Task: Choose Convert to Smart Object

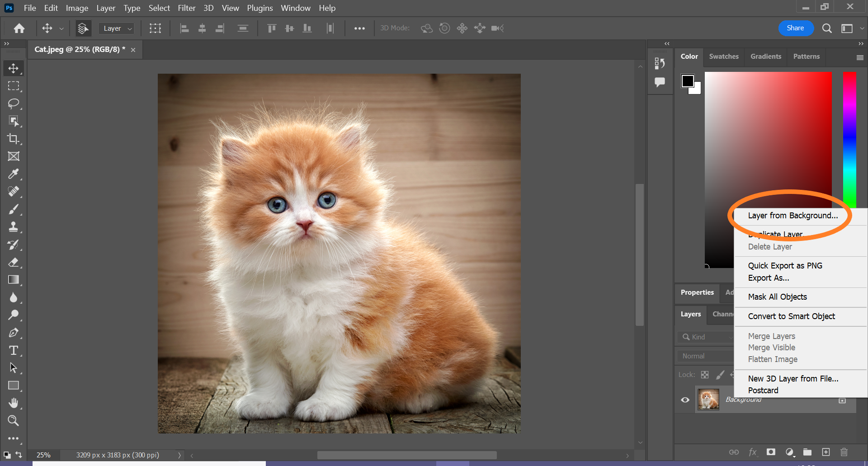Action: [x=792, y=316]
